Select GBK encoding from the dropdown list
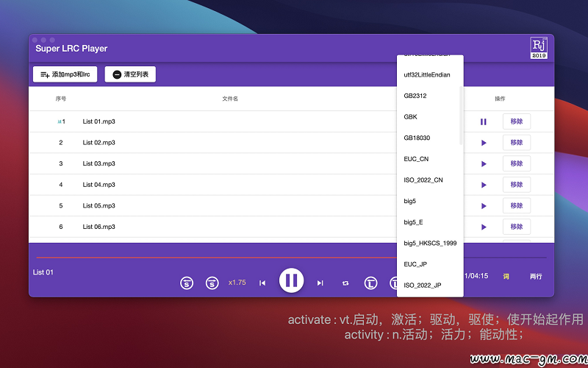 pyautogui.click(x=410, y=117)
